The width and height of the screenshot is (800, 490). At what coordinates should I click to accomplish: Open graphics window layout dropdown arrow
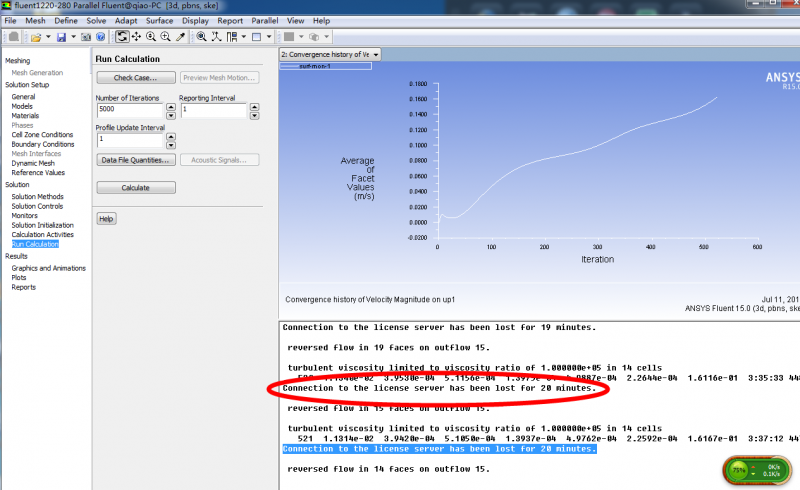(269, 37)
